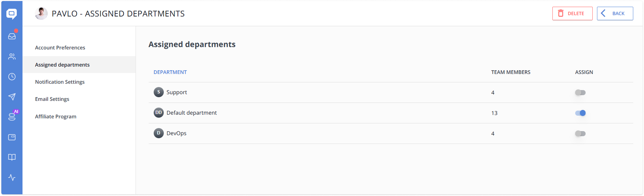Toggle the DevOps department assignment switch
644x196 pixels.
pos(580,133)
